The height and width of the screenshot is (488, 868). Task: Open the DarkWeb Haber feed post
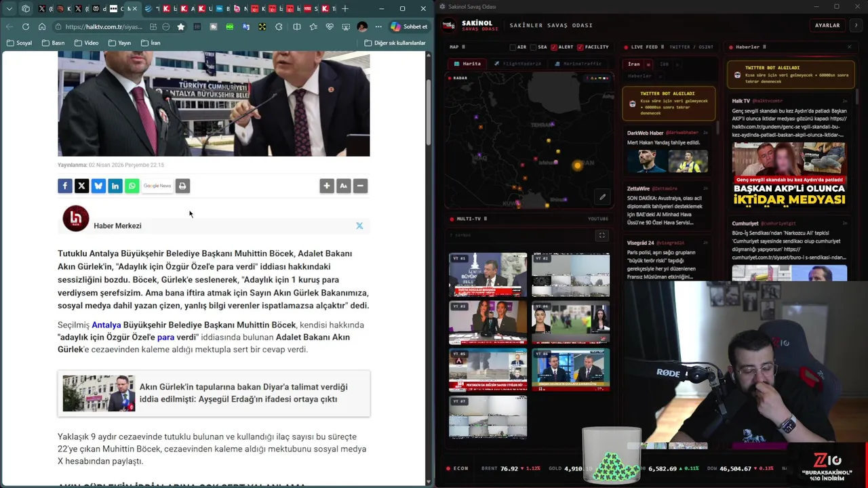[669, 152]
